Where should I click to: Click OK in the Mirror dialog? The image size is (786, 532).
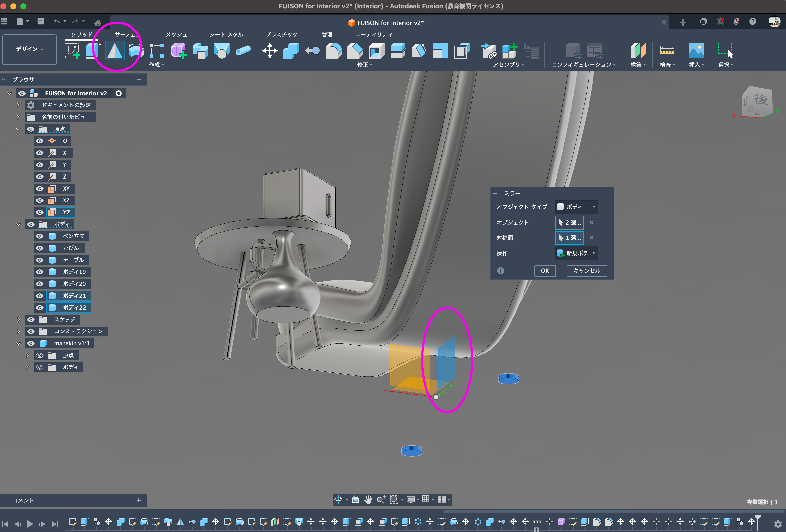pos(545,270)
